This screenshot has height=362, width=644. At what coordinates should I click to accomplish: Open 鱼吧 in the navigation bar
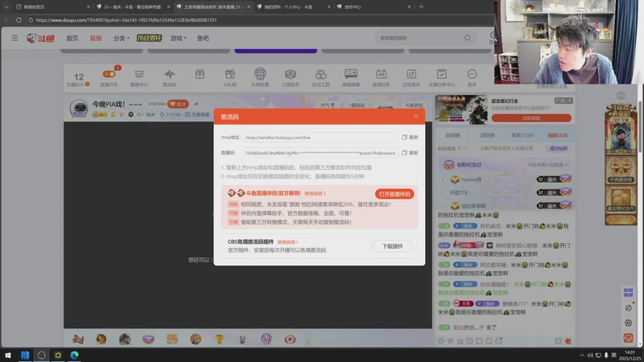pos(203,38)
